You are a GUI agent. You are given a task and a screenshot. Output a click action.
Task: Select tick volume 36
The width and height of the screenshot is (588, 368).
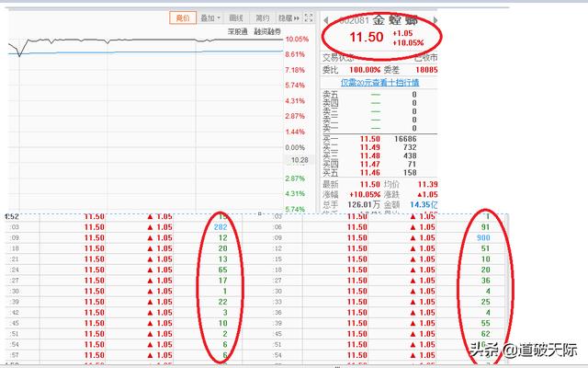pyautogui.click(x=486, y=281)
